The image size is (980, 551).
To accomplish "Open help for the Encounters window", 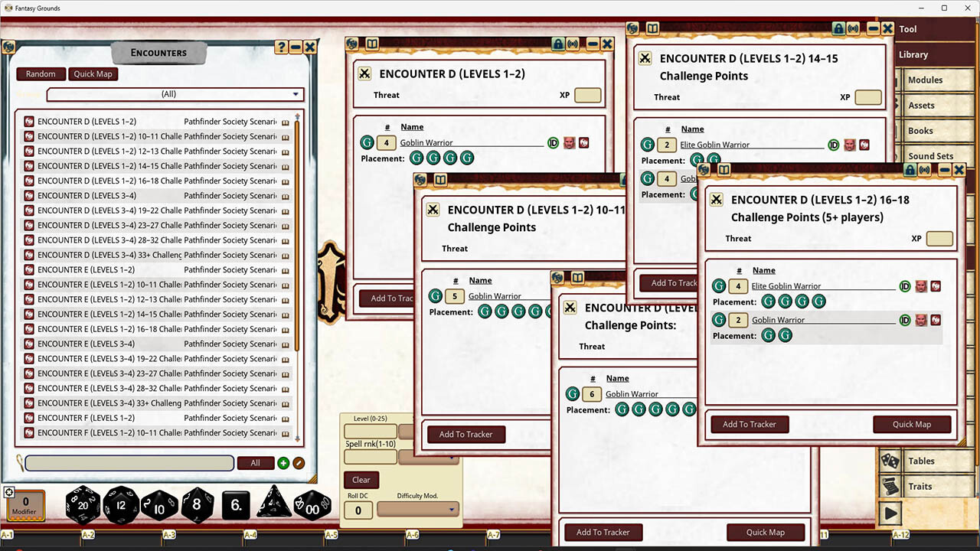I will (x=282, y=47).
